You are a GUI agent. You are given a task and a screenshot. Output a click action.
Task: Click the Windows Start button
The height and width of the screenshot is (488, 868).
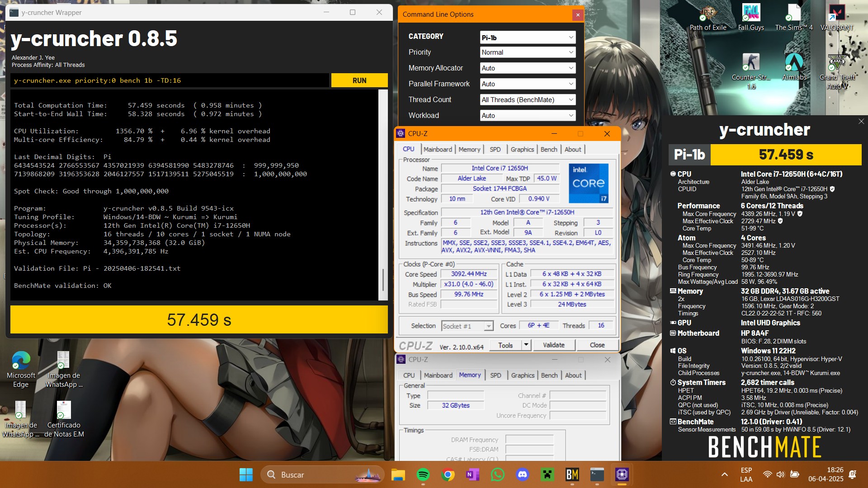click(246, 474)
